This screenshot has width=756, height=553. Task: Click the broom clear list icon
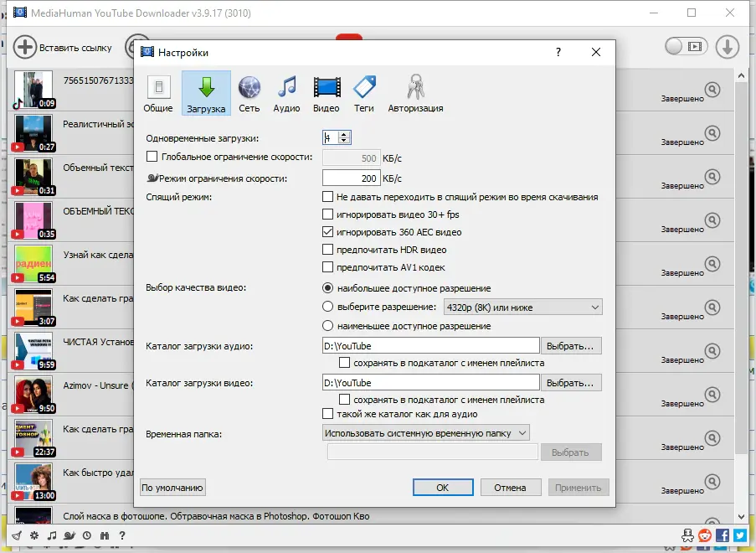coord(17,535)
